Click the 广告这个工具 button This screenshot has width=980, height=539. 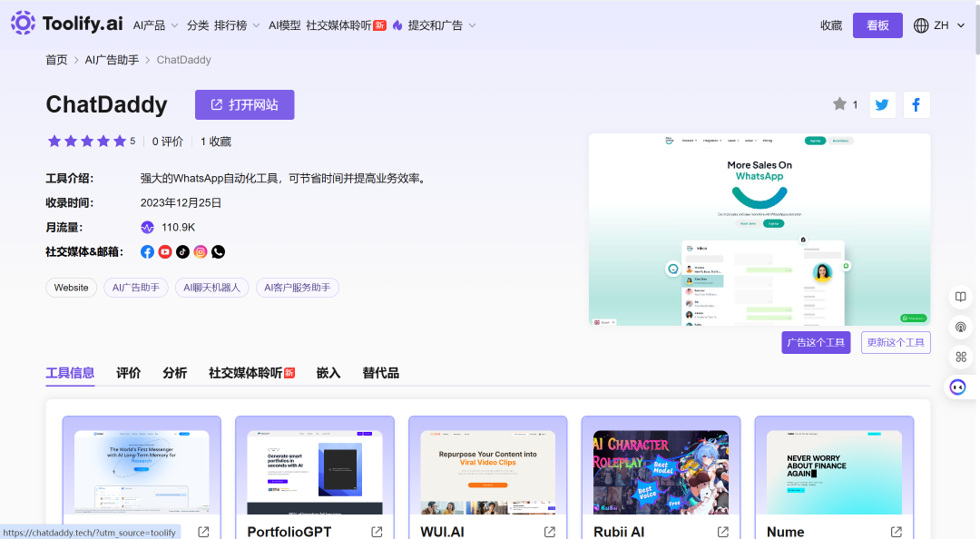816,343
